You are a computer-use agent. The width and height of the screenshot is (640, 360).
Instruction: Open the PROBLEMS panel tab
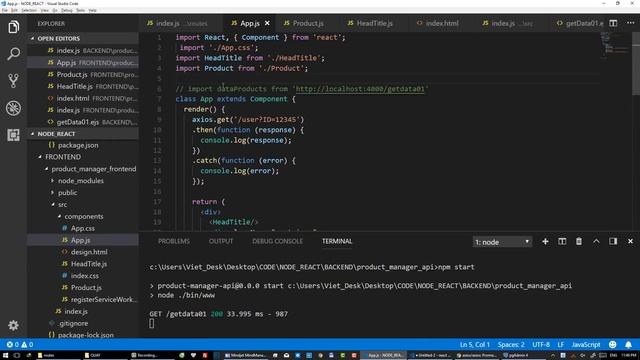174,241
